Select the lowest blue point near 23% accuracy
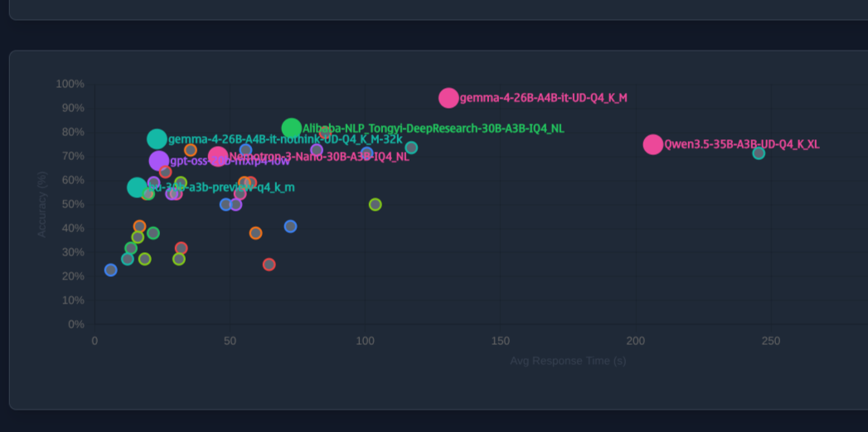Viewport: 868px width, 432px height. tap(111, 269)
